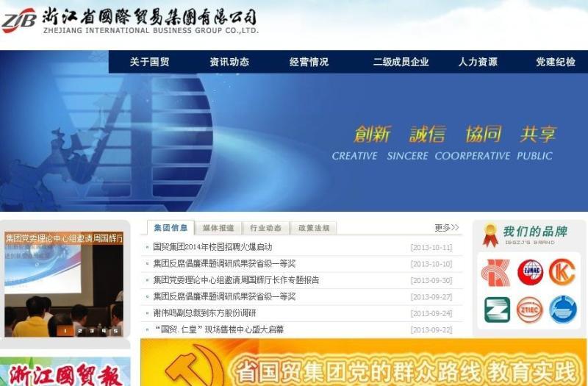This screenshot has width=588, height=386.
Task: Select slide 4 in photo slideshow
Action: 104,331
